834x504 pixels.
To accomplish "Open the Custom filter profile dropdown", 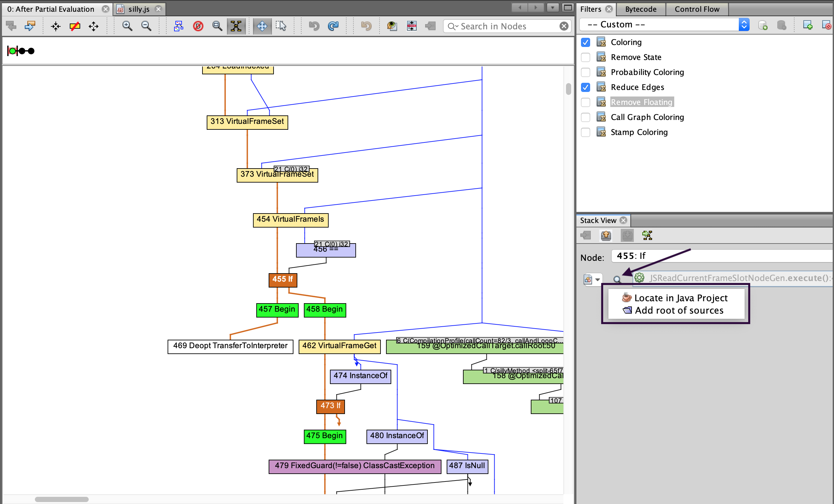I will click(744, 24).
